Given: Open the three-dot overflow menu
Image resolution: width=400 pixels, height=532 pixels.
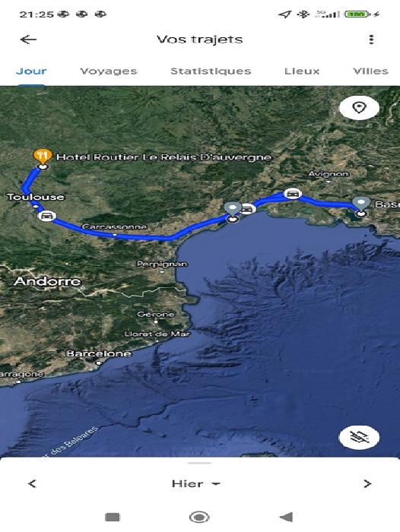Looking at the screenshot, I should (x=371, y=40).
